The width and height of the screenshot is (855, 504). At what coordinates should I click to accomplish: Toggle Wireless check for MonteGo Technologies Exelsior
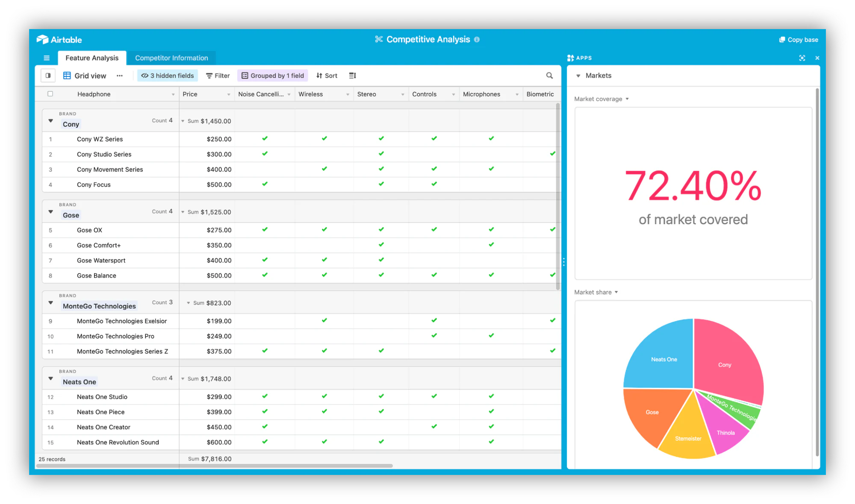tap(324, 320)
